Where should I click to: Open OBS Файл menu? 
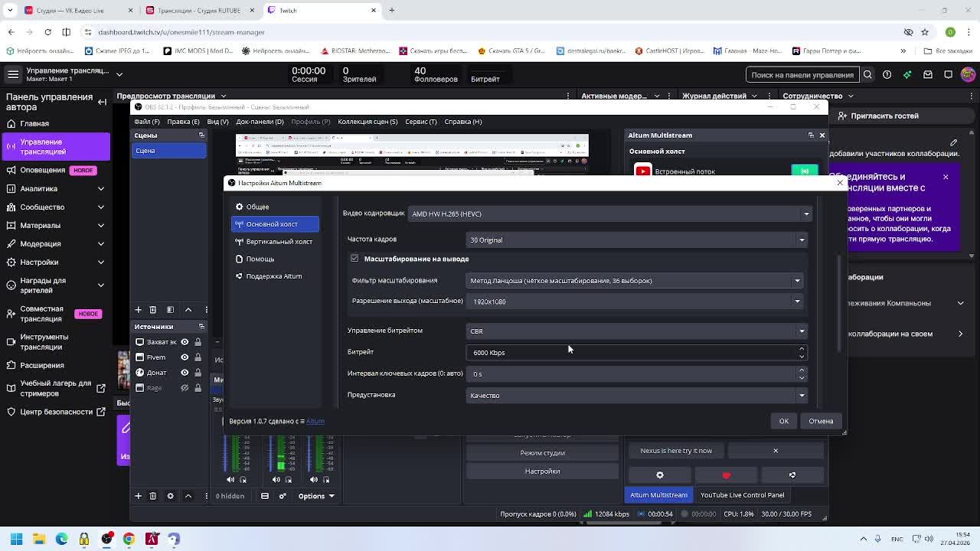coord(147,122)
